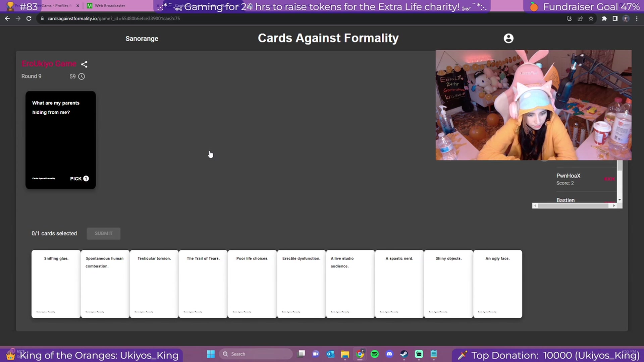Open Windows Start menu
Viewport: 644px width, 362px height.
coord(211,354)
